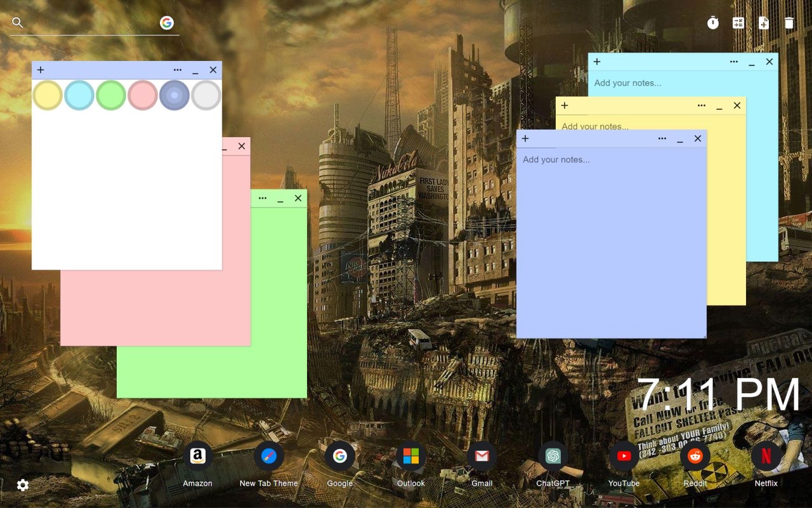The height and width of the screenshot is (508, 812).
Task: Choose the green note color swatch
Action: point(111,95)
